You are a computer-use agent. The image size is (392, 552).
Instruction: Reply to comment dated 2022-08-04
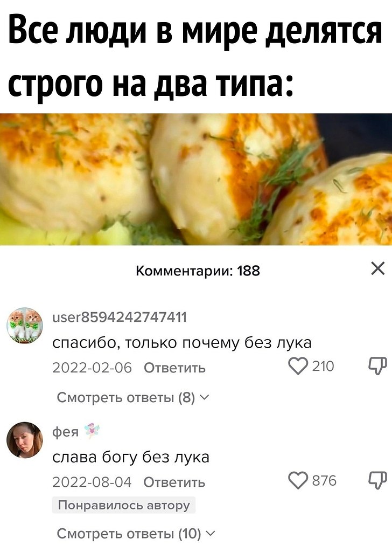click(174, 482)
